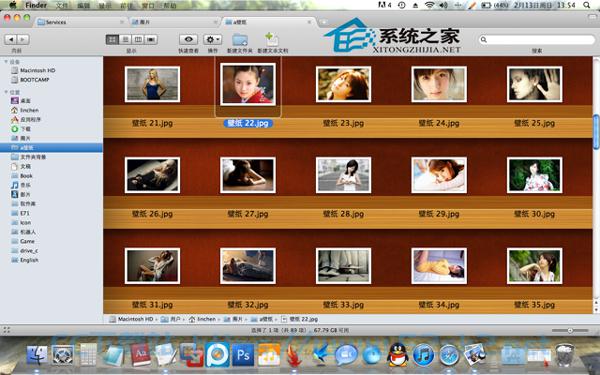Click Macintosh HD in path bar
Image resolution: width=600 pixels, height=375 pixels.
coord(131,319)
